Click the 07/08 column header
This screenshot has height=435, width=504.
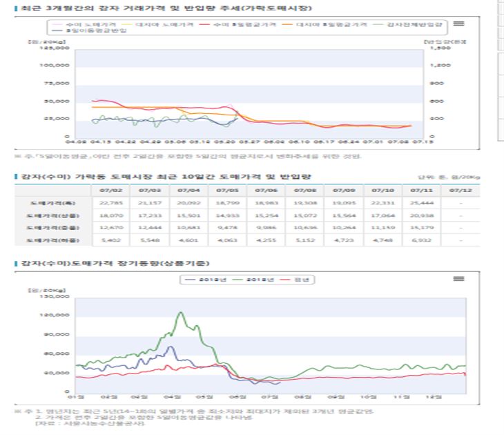[305, 191]
